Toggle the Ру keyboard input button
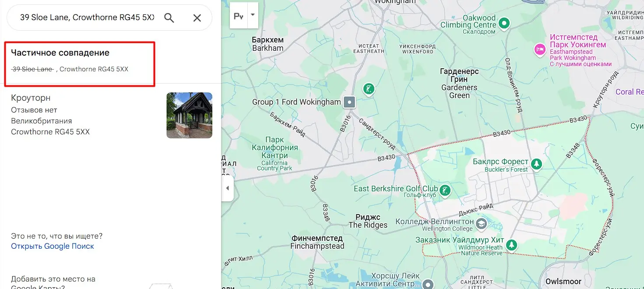The image size is (644, 289). [x=239, y=15]
